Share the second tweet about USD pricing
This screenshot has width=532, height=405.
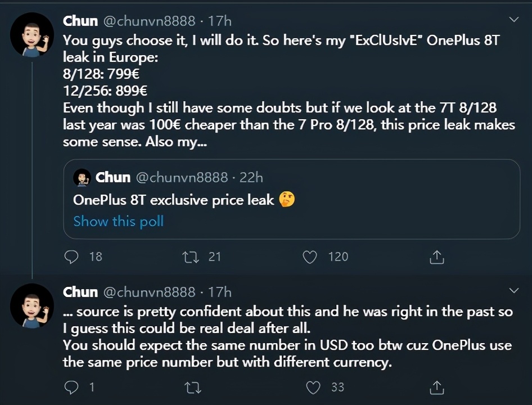coord(437,388)
